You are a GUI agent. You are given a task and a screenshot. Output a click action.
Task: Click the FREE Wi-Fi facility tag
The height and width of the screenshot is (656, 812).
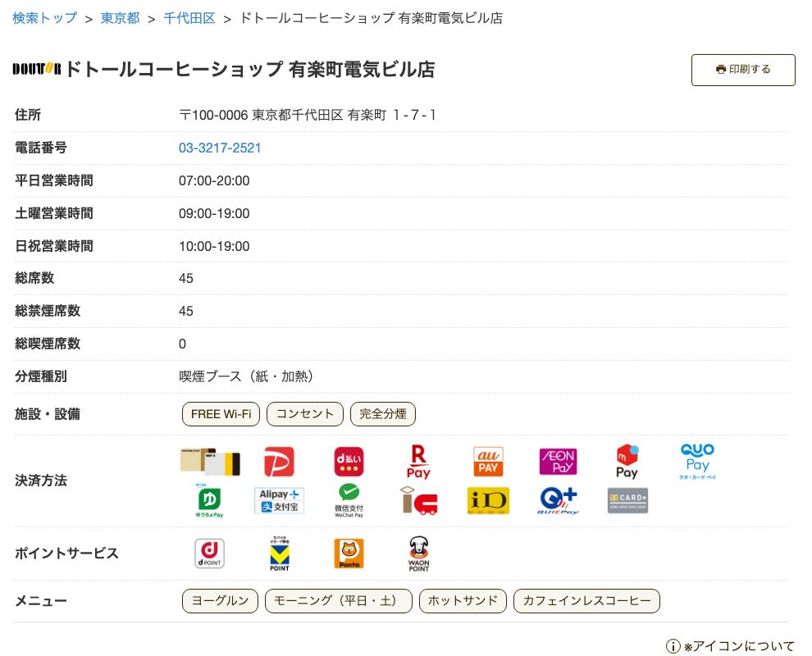pos(221,413)
